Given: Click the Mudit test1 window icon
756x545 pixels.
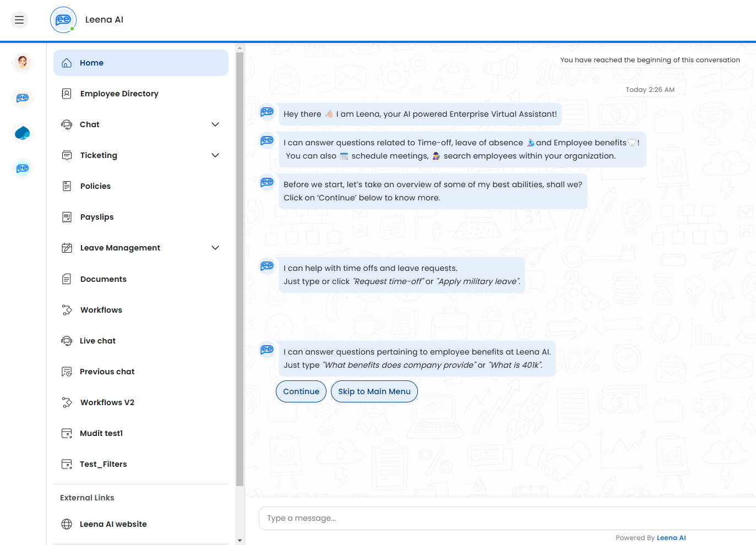Looking at the screenshot, I should [67, 433].
